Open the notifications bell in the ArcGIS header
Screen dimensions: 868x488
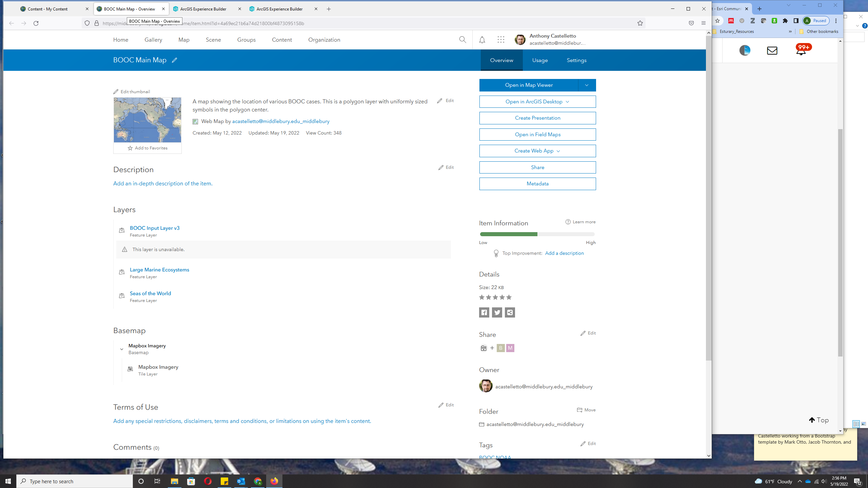[482, 40]
